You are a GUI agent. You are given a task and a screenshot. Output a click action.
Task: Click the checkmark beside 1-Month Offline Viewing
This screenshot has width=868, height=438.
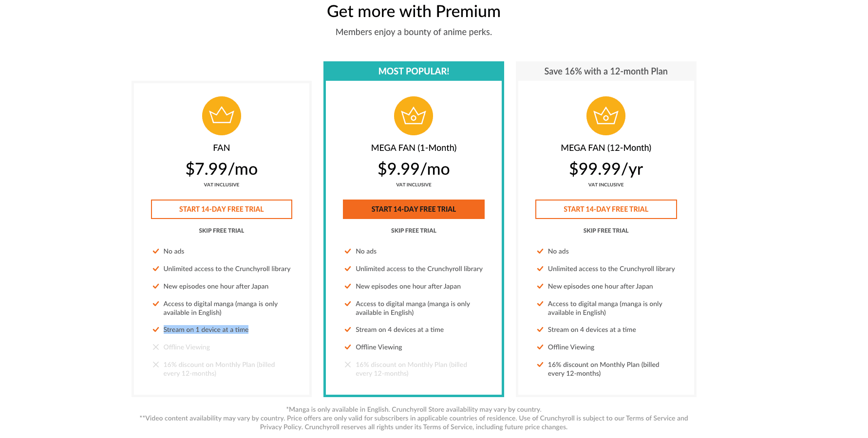[348, 347]
